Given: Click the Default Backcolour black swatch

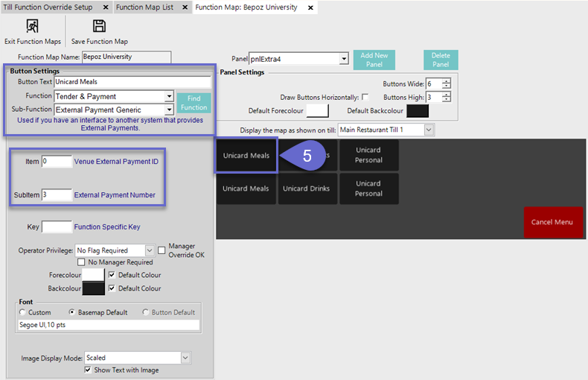Looking at the screenshot, I should [417, 111].
